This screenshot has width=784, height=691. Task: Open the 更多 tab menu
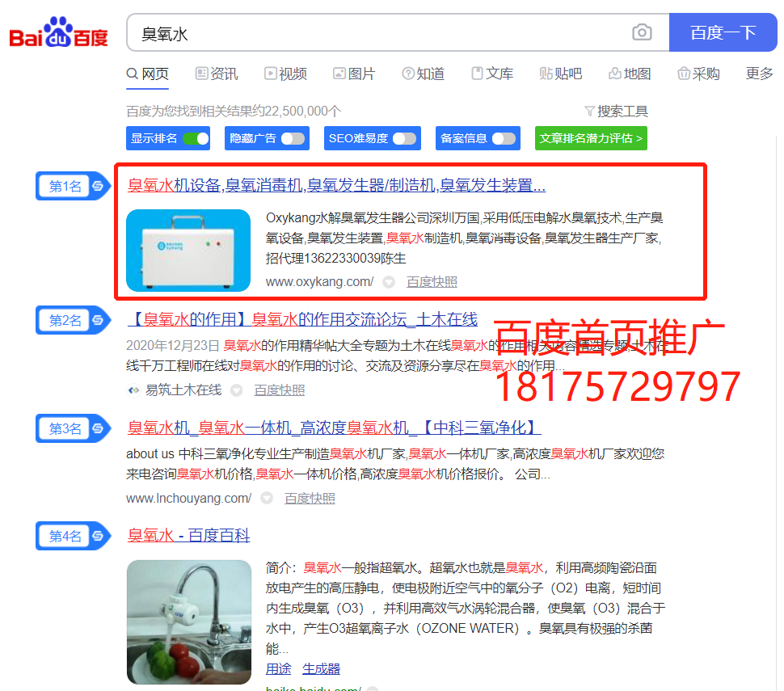point(759,74)
